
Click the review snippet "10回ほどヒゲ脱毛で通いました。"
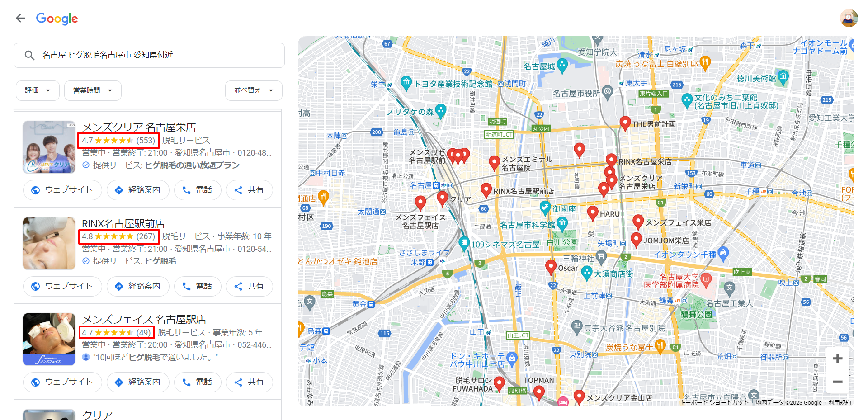coord(156,357)
